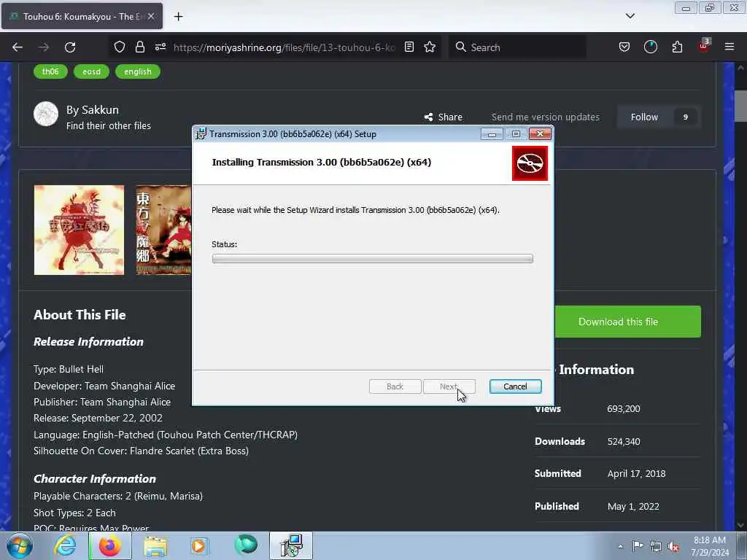
Task: Open first Touhou cover thumbnail
Action: pyautogui.click(x=79, y=230)
